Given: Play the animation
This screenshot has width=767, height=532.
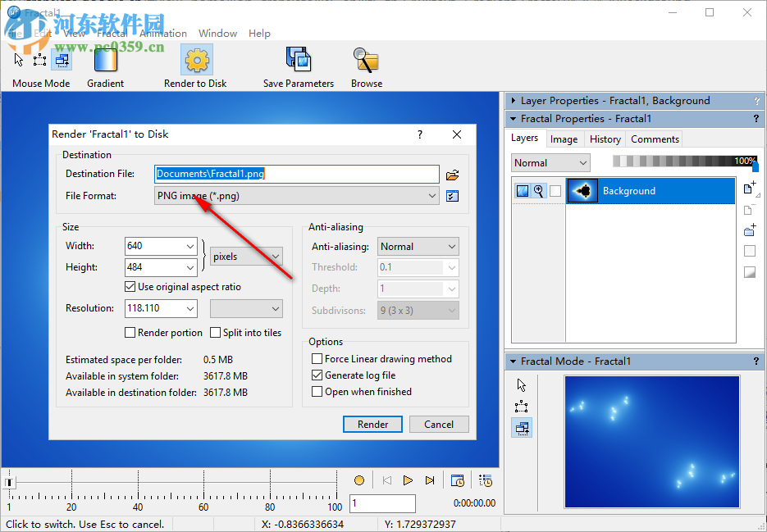Looking at the screenshot, I should coord(408,480).
